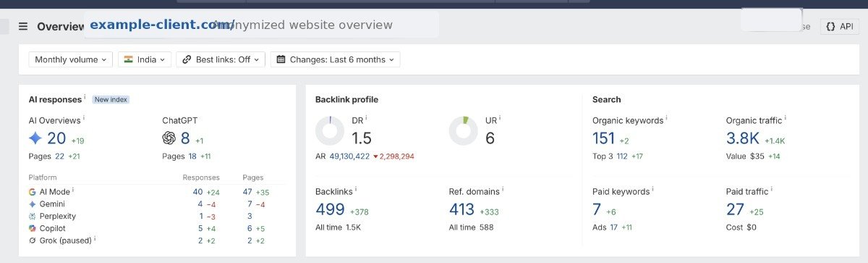The image size is (868, 263).
Task: Open AI Overviews value 20
Action: 56,138
